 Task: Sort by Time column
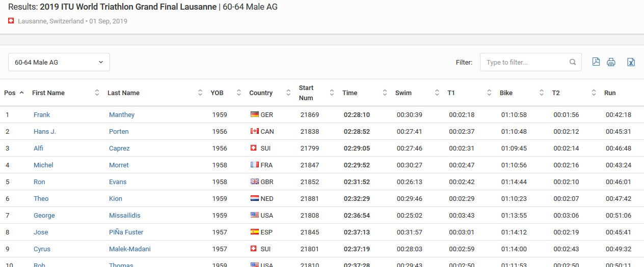click(364, 93)
